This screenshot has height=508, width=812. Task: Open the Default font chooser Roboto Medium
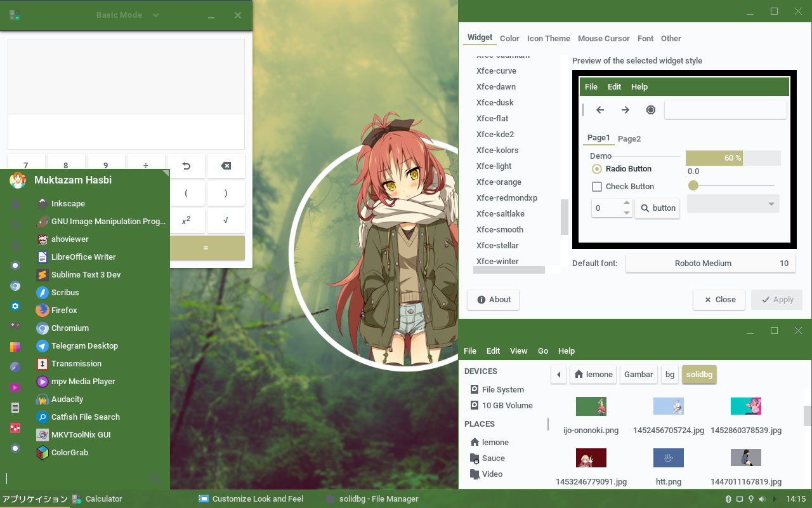pos(710,264)
